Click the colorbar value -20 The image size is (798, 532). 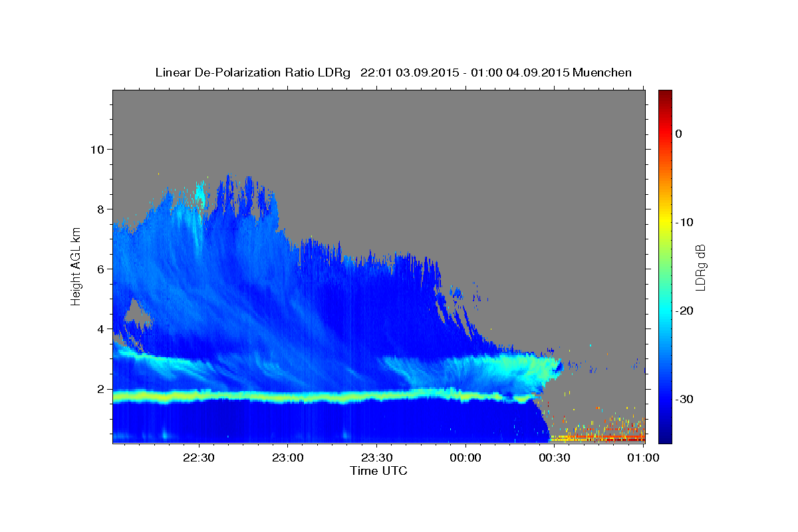pos(685,311)
